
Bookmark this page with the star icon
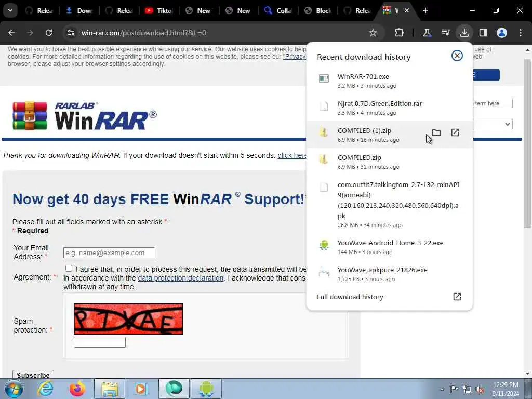[373, 33]
